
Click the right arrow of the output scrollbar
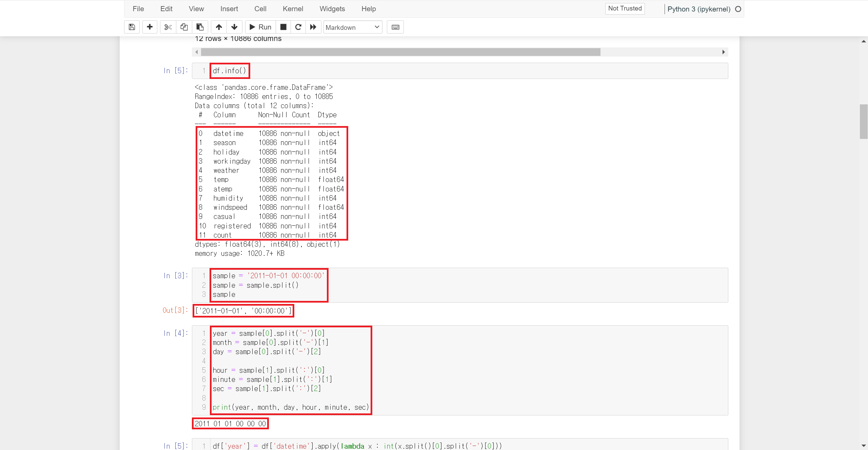click(724, 52)
